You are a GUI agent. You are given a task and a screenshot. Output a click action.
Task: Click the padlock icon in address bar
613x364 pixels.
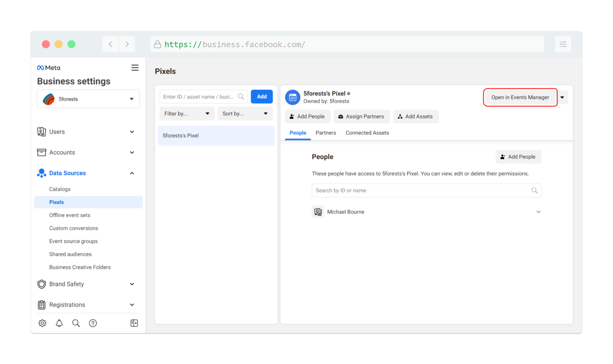tap(157, 44)
